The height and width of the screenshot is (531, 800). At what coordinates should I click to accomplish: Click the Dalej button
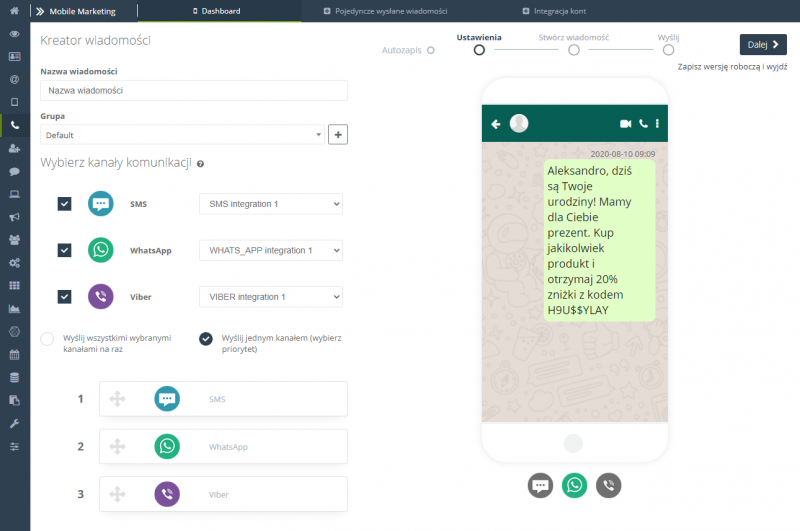(763, 44)
